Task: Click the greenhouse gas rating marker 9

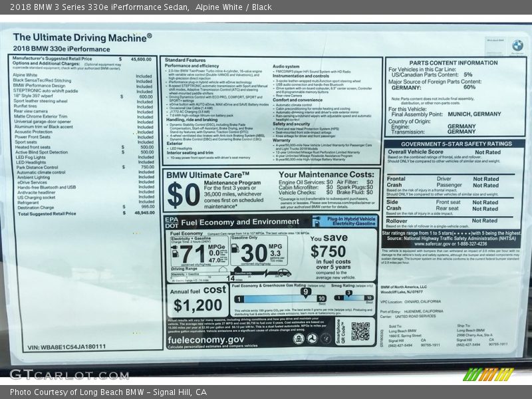Action: pos(306,293)
